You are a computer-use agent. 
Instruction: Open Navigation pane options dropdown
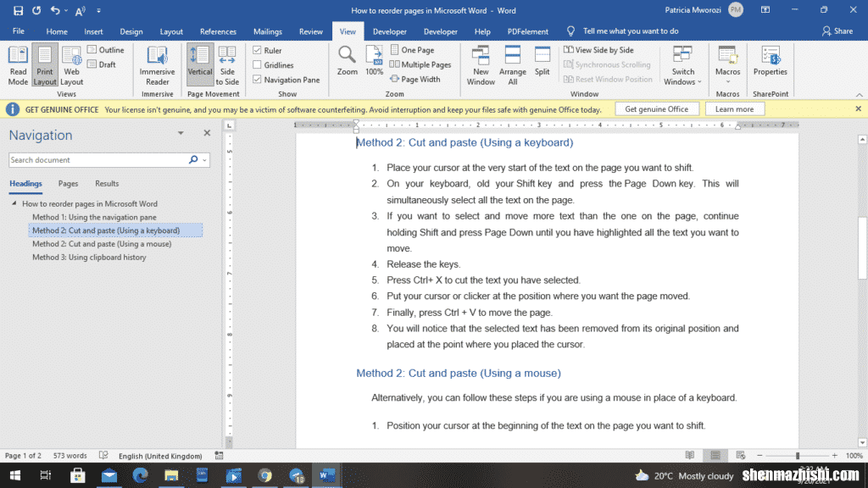pos(181,133)
